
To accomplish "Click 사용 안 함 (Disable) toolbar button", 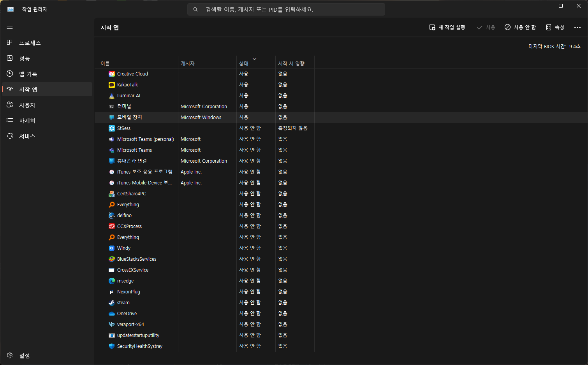I will (520, 27).
